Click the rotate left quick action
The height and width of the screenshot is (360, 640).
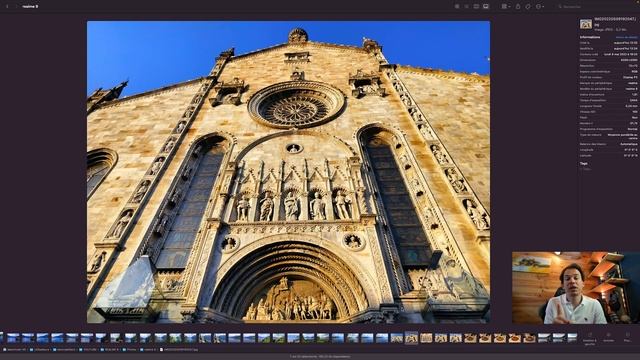[x=589, y=338]
